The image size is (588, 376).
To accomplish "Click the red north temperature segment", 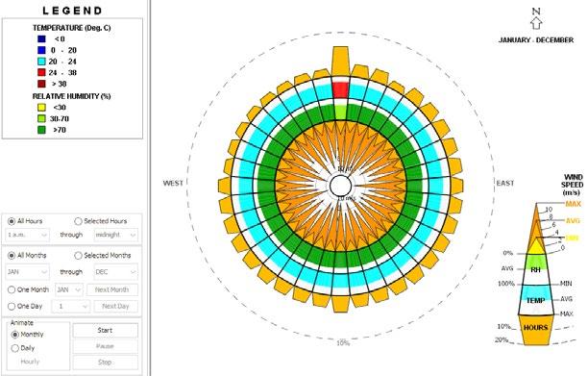I will (x=340, y=90).
